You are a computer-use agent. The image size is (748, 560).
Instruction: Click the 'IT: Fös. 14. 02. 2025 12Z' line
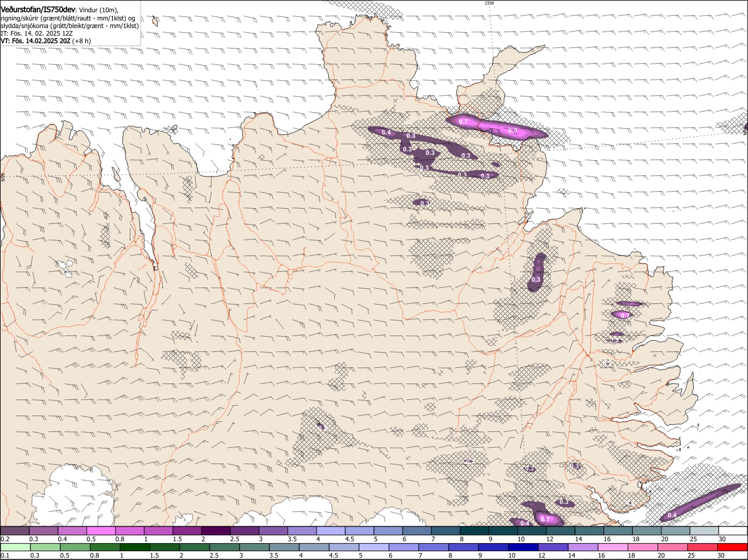(37, 33)
